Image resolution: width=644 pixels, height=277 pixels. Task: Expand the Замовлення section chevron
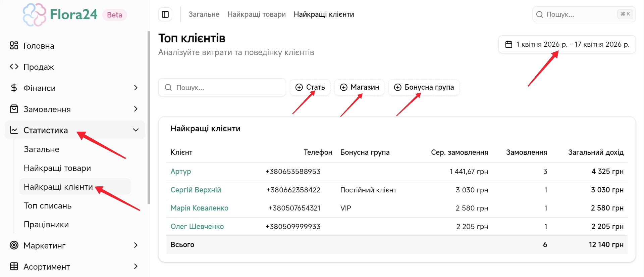pos(136,109)
